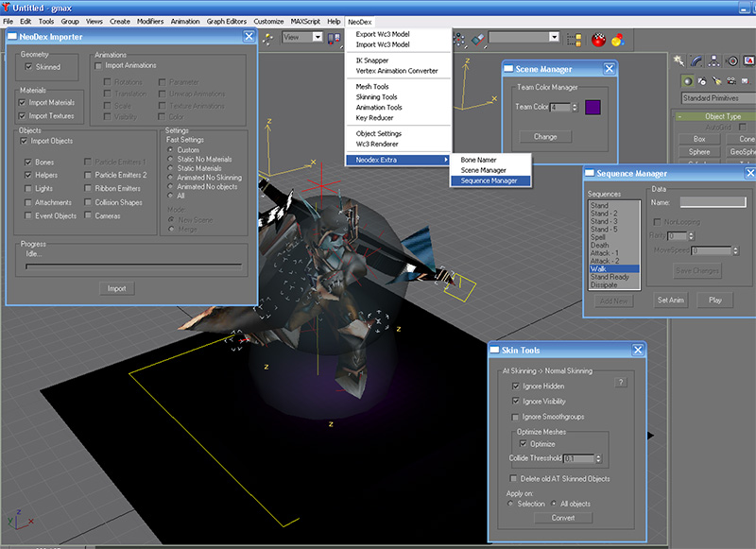
Task: Open the File menu
Action: (9, 21)
